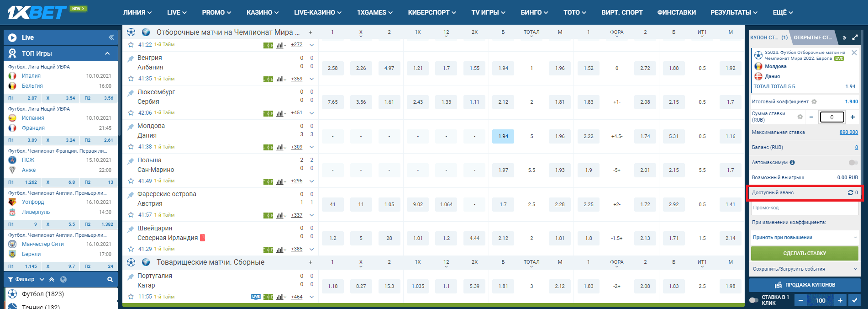Add Венгрия – Албания match to favorites star

(131, 79)
